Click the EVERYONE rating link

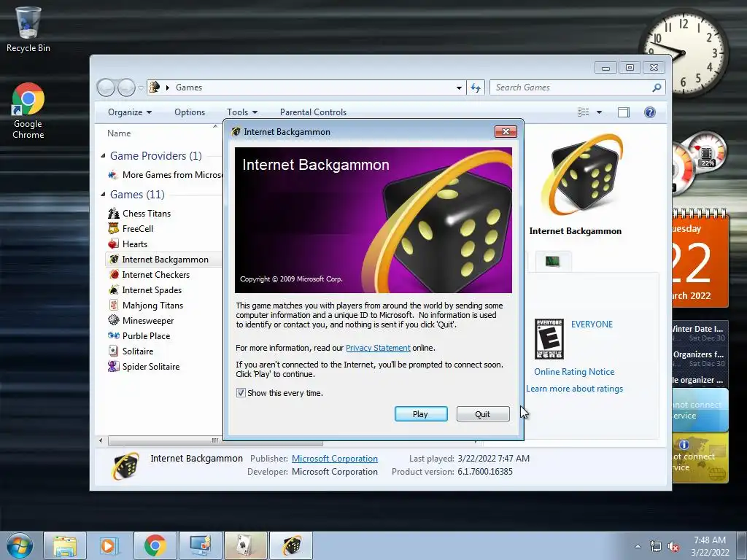pos(592,324)
